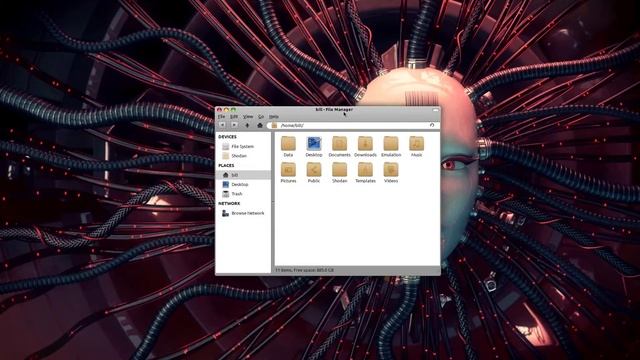Open the Emulation folder
Image resolution: width=640 pixels, height=360 pixels.
click(x=391, y=147)
